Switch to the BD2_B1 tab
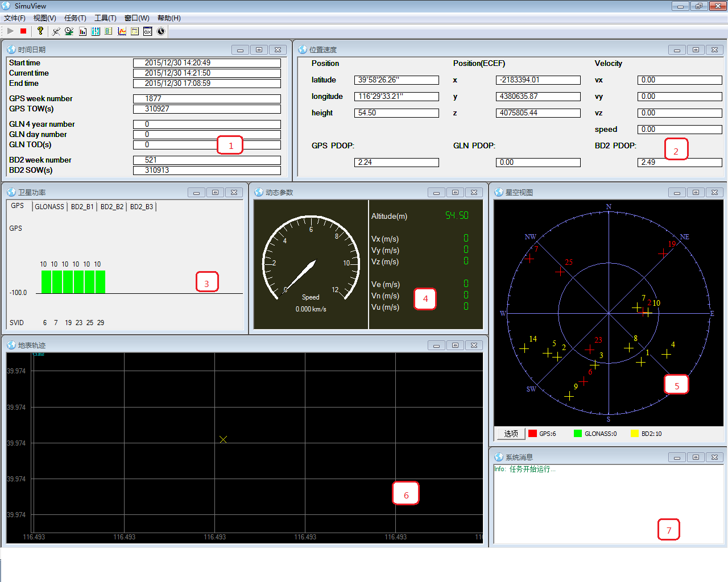The height and width of the screenshot is (582, 728). [x=82, y=207]
